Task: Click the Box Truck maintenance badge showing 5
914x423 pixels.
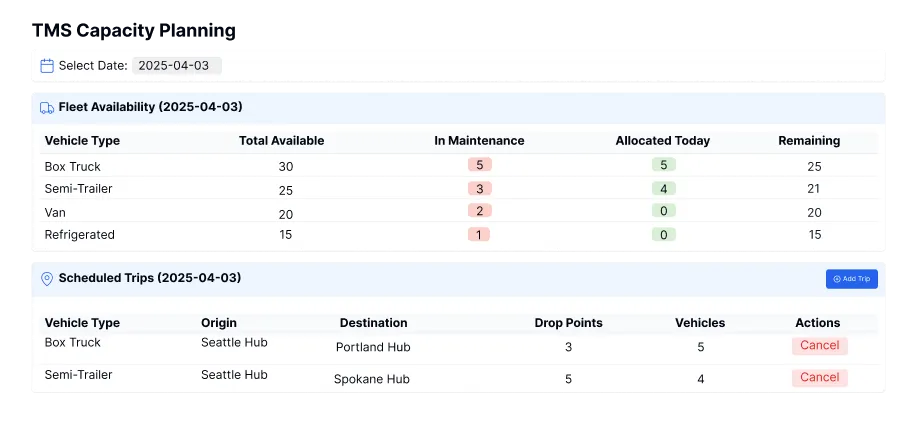Action: pyautogui.click(x=479, y=165)
